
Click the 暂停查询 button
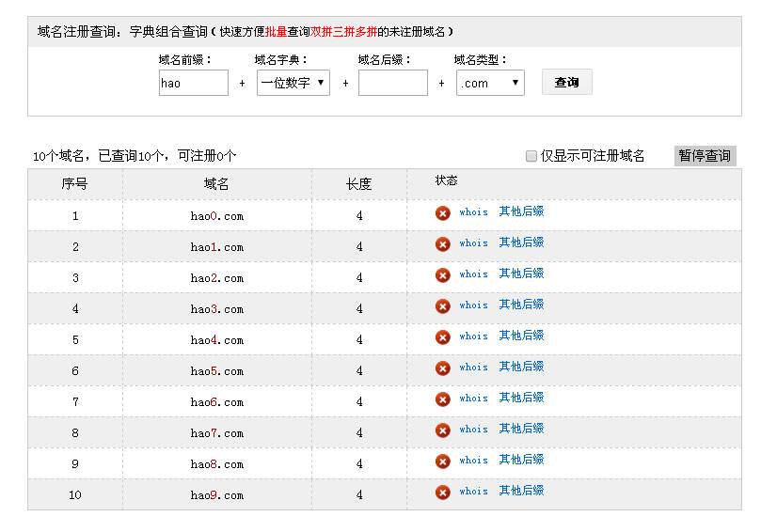(705, 156)
